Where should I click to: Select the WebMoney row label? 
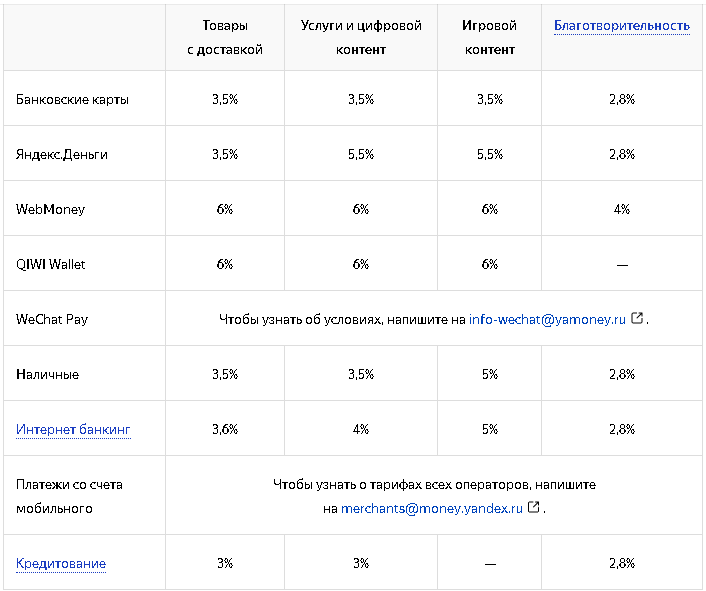(x=51, y=209)
